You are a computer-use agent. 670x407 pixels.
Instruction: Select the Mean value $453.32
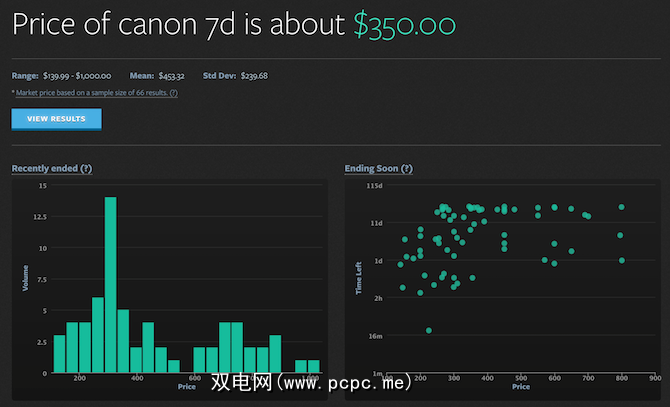tap(171, 76)
